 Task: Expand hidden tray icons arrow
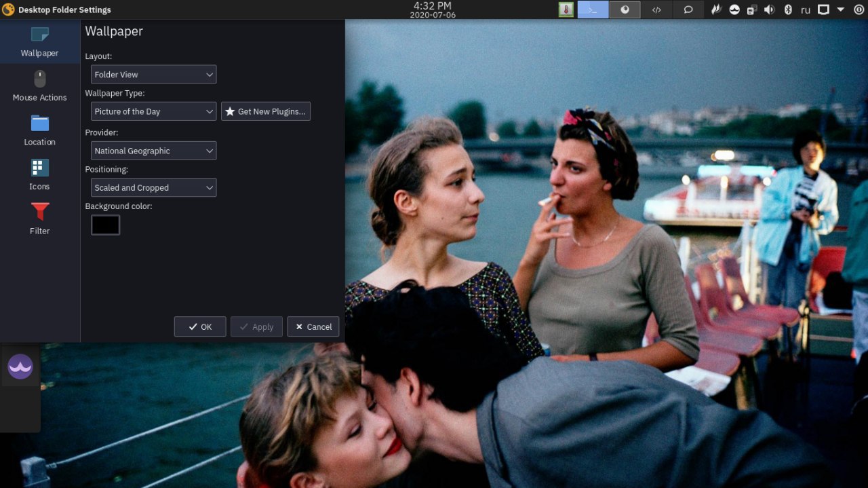[841, 10]
